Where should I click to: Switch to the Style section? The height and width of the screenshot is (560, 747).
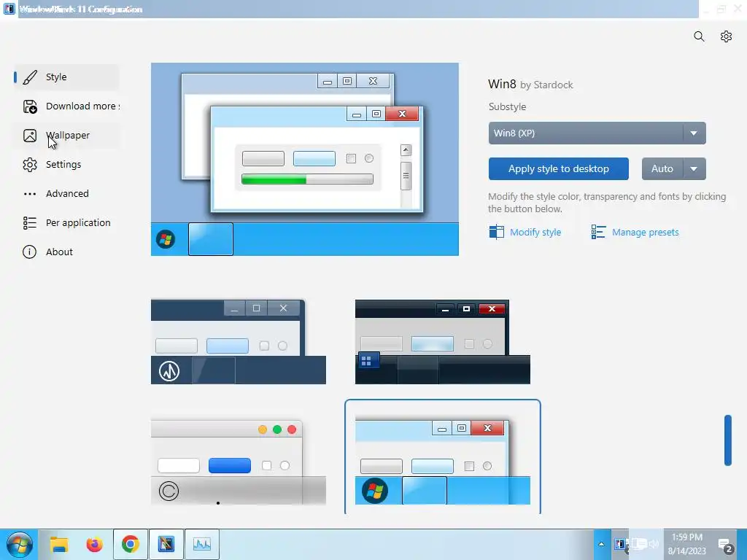tap(66, 77)
